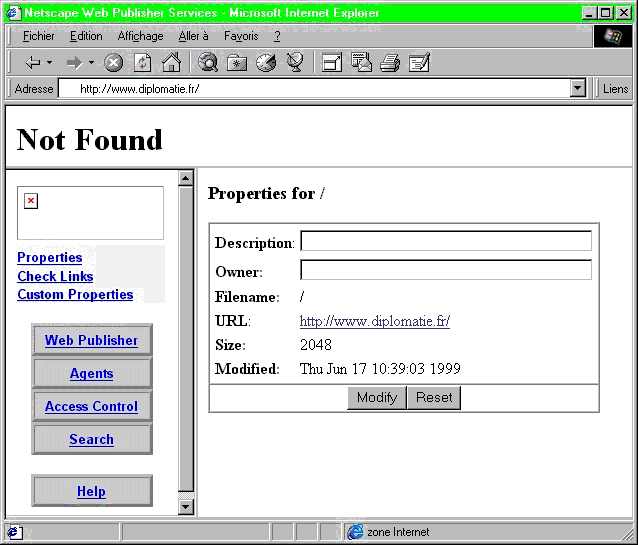Maximize the Internet Explorer window
638x545 pixels.
(x=605, y=13)
